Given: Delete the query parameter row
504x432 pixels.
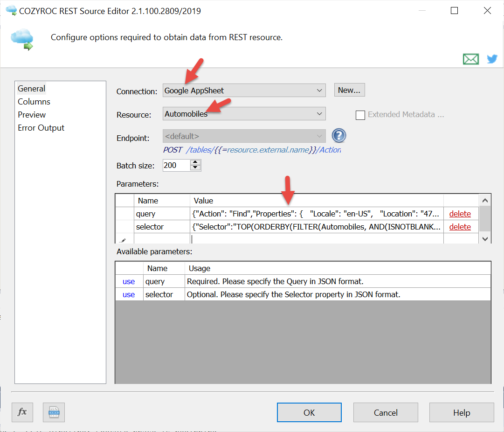Looking at the screenshot, I should tap(460, 214).
